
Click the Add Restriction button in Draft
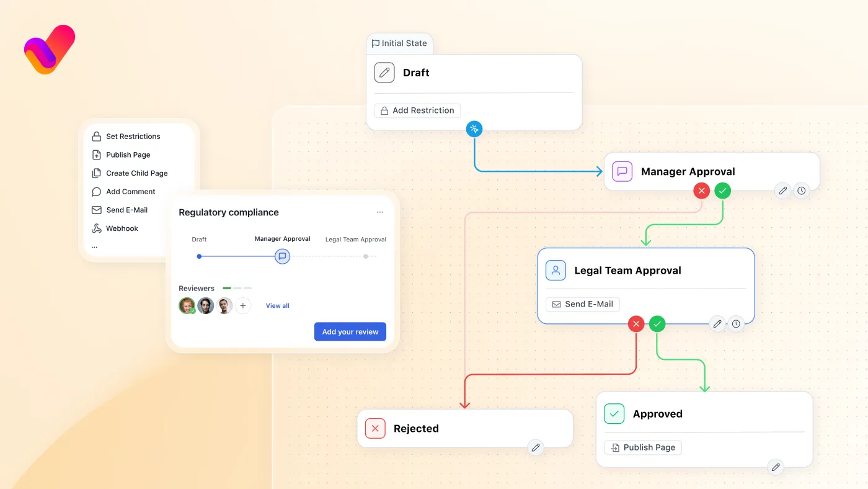(418, 110)
